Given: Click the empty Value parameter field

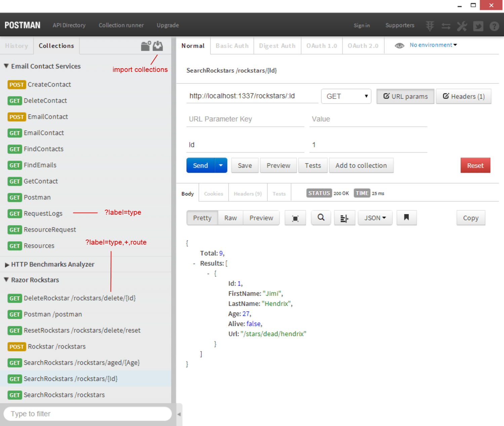Looking at the screenshot, I should point(368,119).
